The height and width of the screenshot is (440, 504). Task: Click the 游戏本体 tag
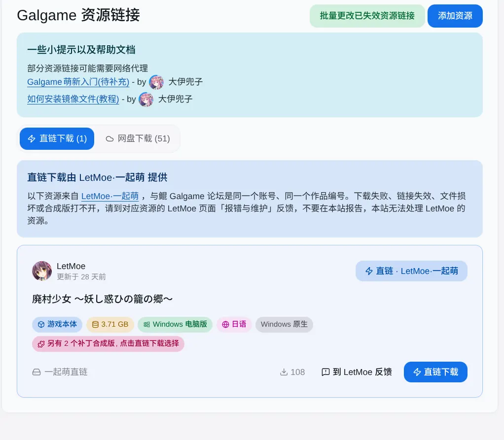click(57, 324)
